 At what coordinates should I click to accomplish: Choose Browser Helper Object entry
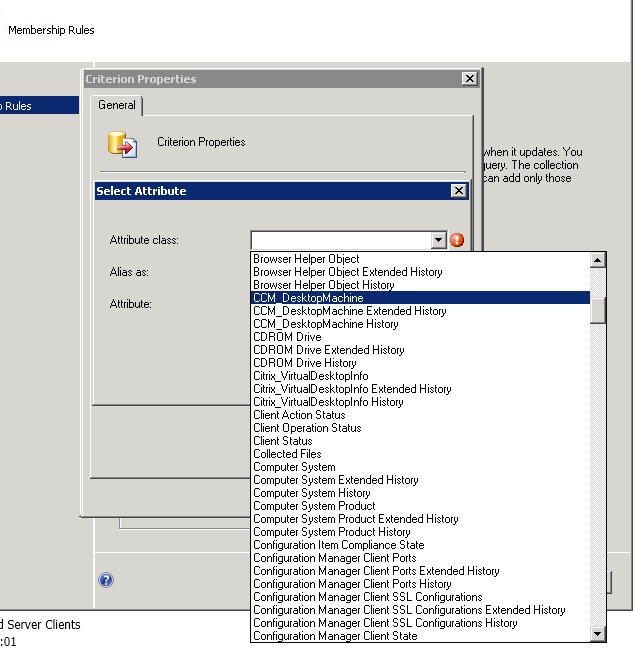306,259
